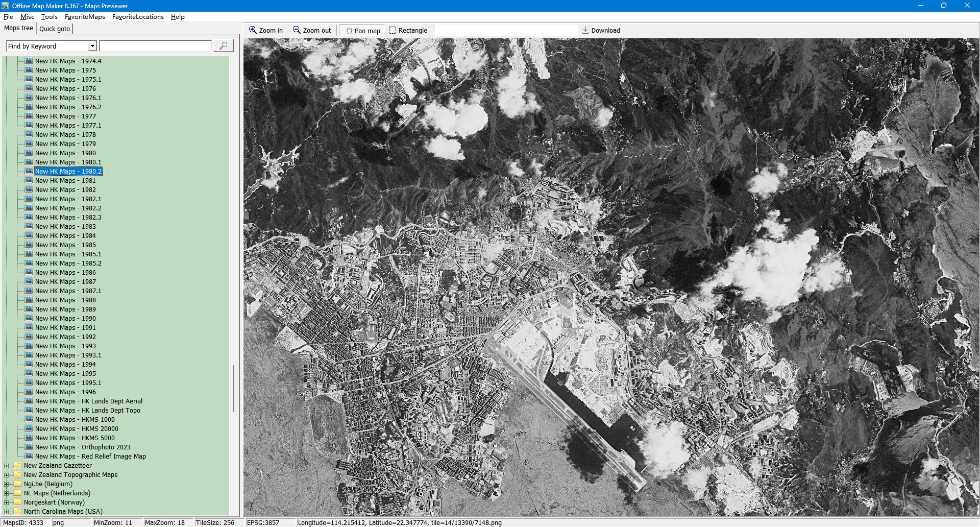The image size is (980, 527).
Task: Click map icon beside New HK Maps - 1990
Action: (29, 318)
